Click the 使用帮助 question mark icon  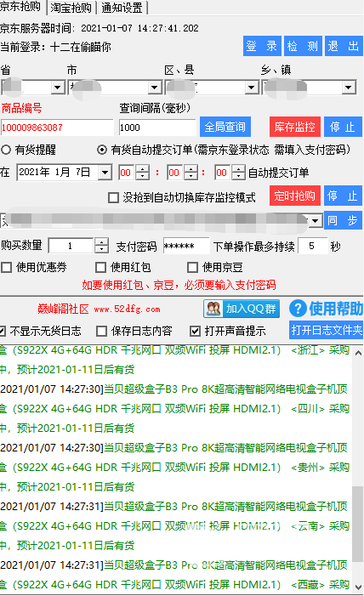click(x=298, y=309)
